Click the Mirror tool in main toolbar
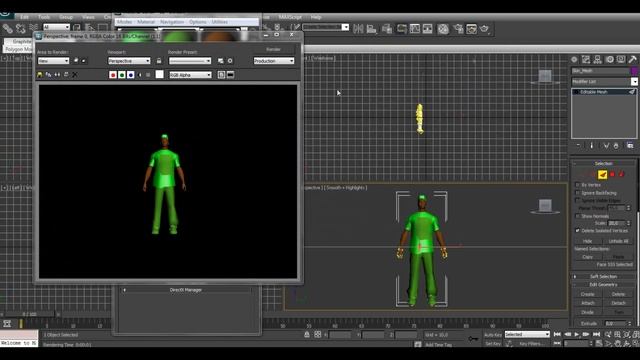Viewport: 640px width, 360px height. [x=358, y=29]
